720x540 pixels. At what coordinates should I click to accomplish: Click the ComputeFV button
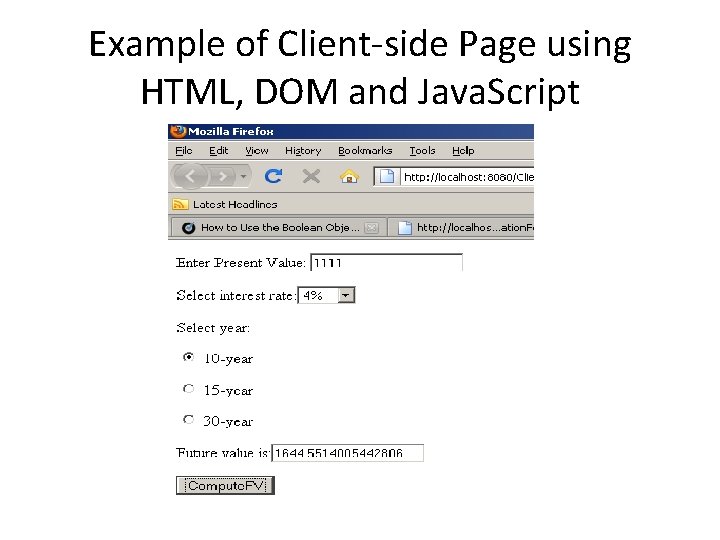coord(225,486)
